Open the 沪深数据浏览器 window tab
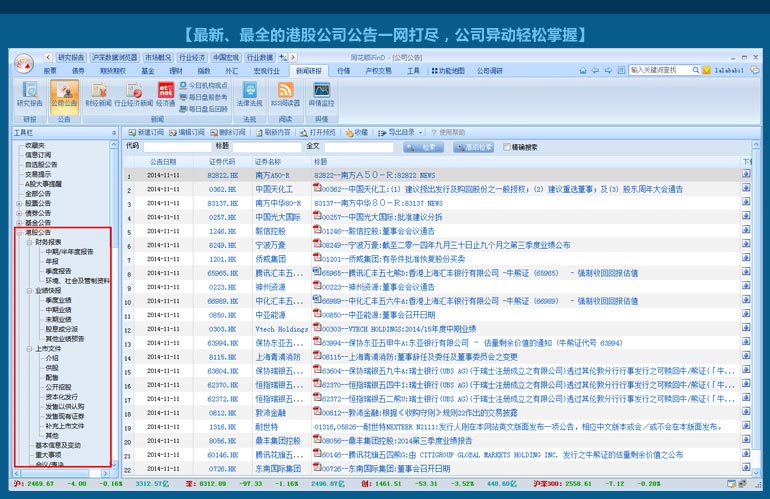770x499 pixels. coord(115,57)
